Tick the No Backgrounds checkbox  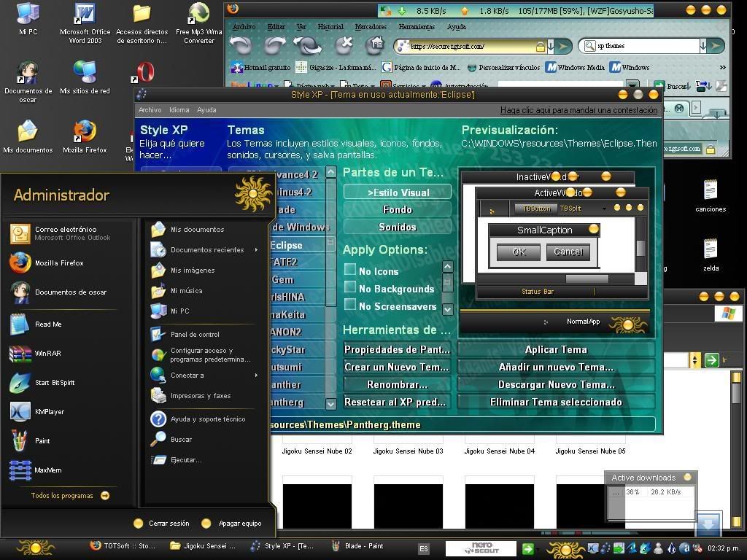(x=350, y=287)
